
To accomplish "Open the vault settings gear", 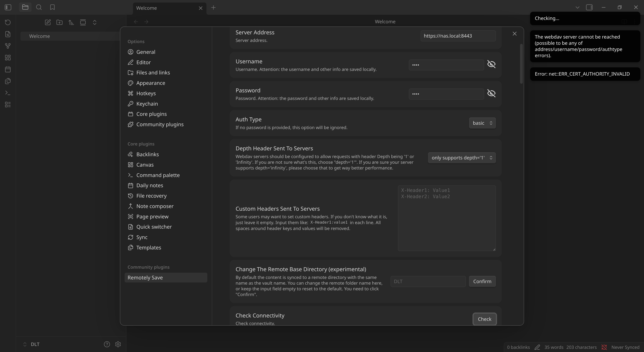I will (x=118, y=344).
